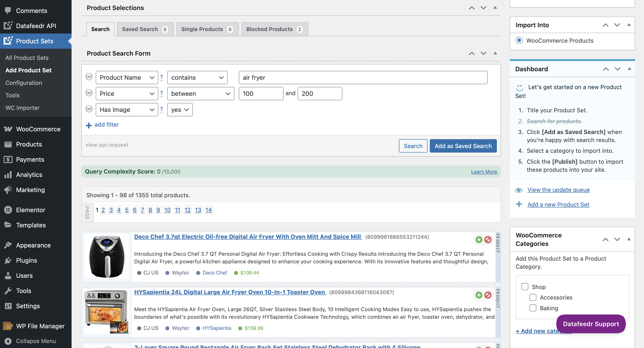
Task: Click the air fryer text input field
Action: pyautogui.click(x=363, y=77)
